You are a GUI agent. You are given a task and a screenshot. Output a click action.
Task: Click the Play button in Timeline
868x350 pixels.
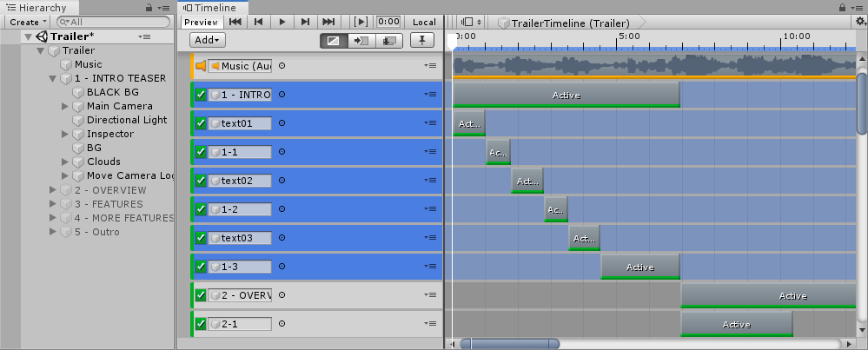[x=282, y=22]
